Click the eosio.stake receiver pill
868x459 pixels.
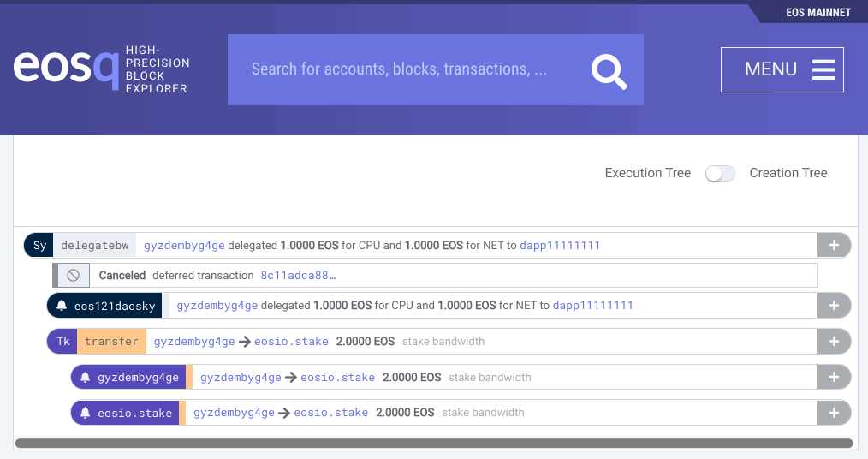pos(125,413)
